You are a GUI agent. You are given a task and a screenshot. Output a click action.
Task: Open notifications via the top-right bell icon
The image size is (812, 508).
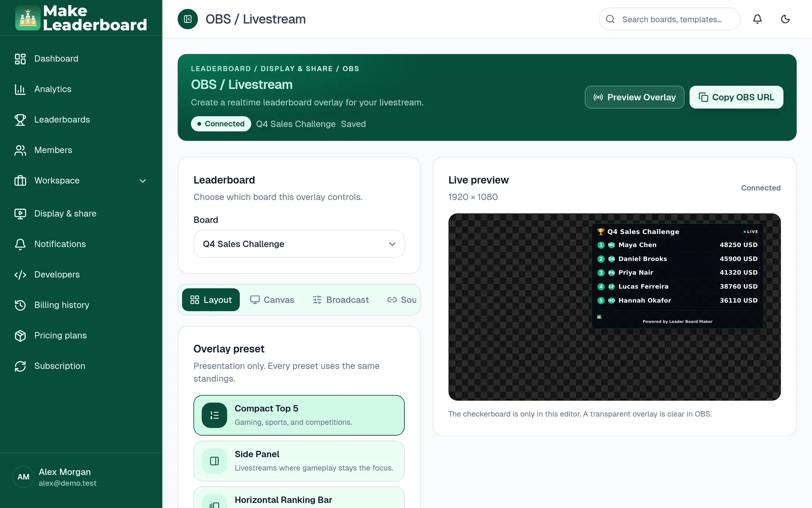(757, 19)
